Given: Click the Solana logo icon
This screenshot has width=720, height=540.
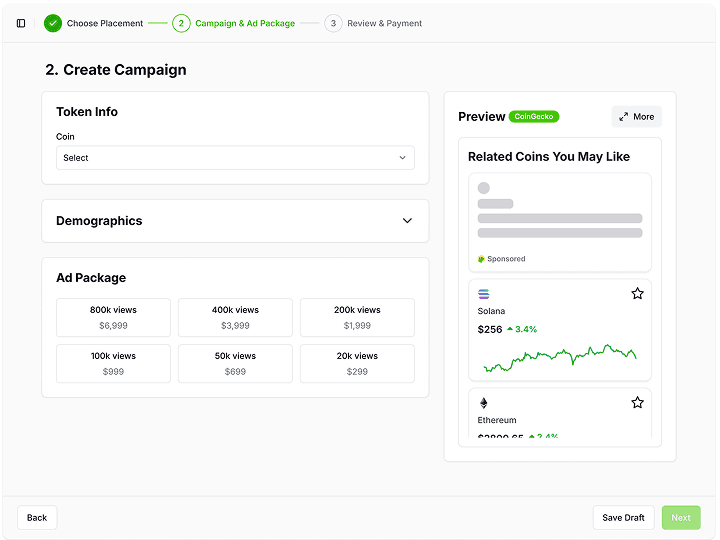Looking at the screenshot, I should point(484,294).
